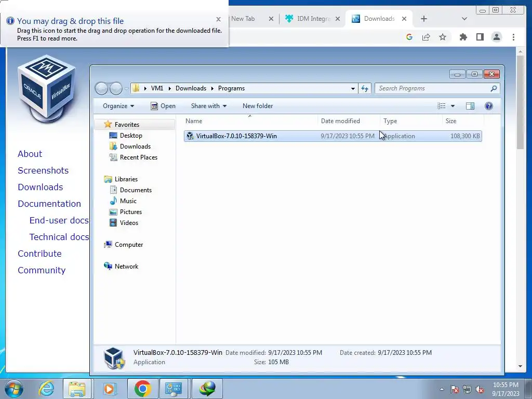Open recent pages dropdown next to nav arrows

[x=127, y=88]
